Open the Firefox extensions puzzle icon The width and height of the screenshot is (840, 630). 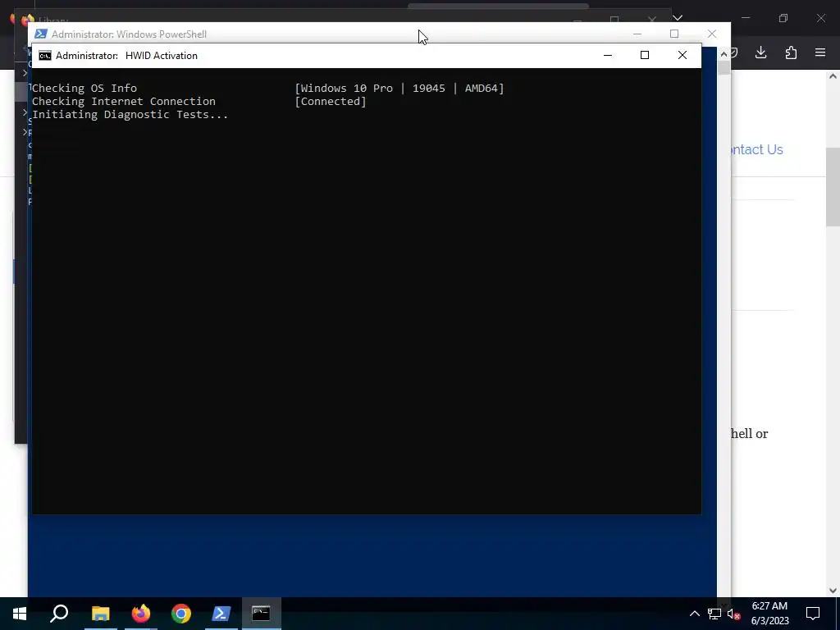[x=791, y=52]
